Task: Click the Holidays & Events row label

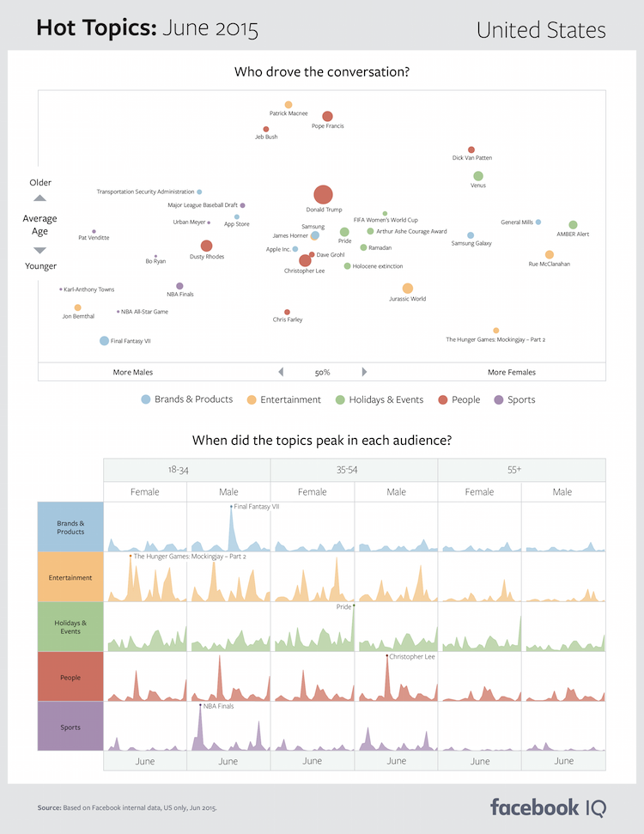Action: (x=70, y=627)
